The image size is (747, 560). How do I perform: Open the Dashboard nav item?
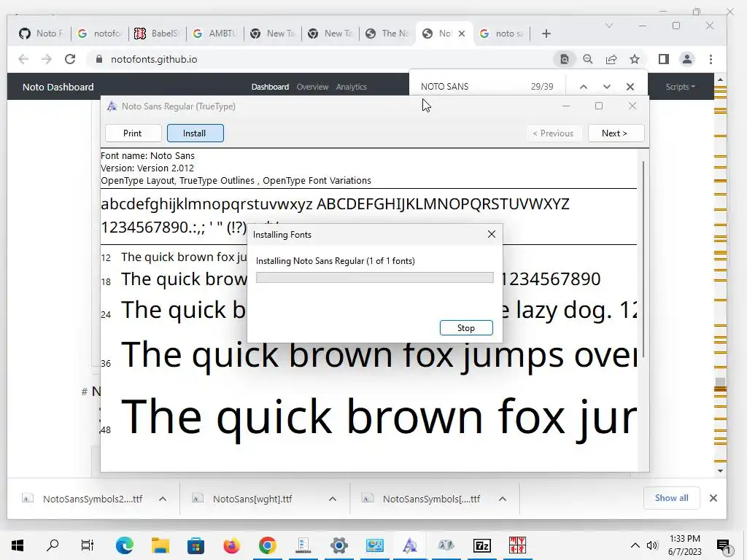[270, 87]
